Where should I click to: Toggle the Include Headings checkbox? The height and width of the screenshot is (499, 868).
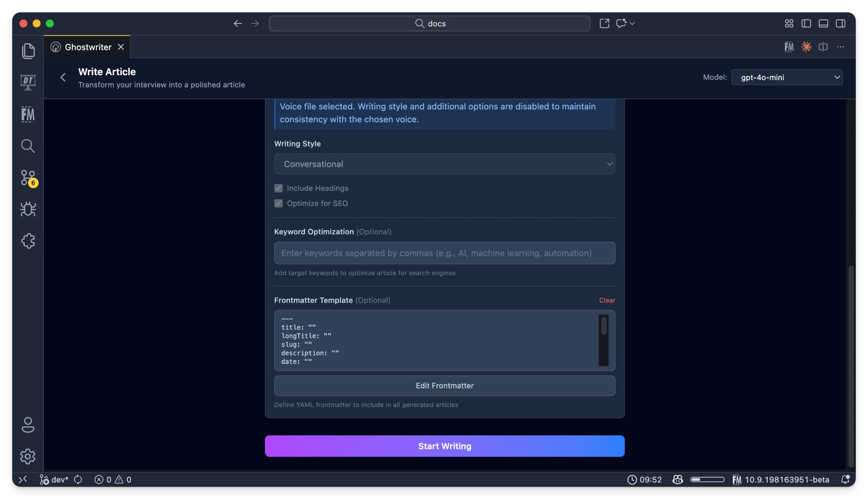coord(278,188)
